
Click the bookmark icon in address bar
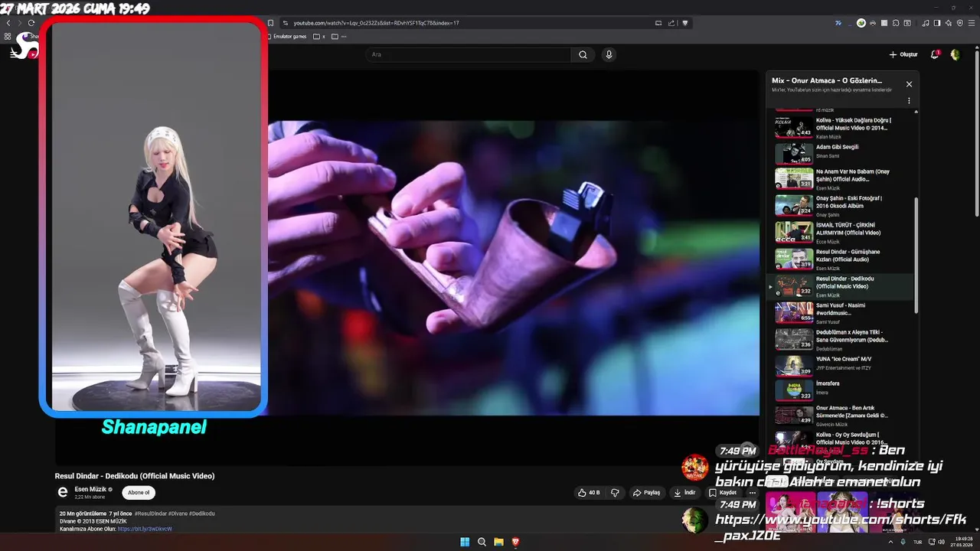click(x=270, y=23)
